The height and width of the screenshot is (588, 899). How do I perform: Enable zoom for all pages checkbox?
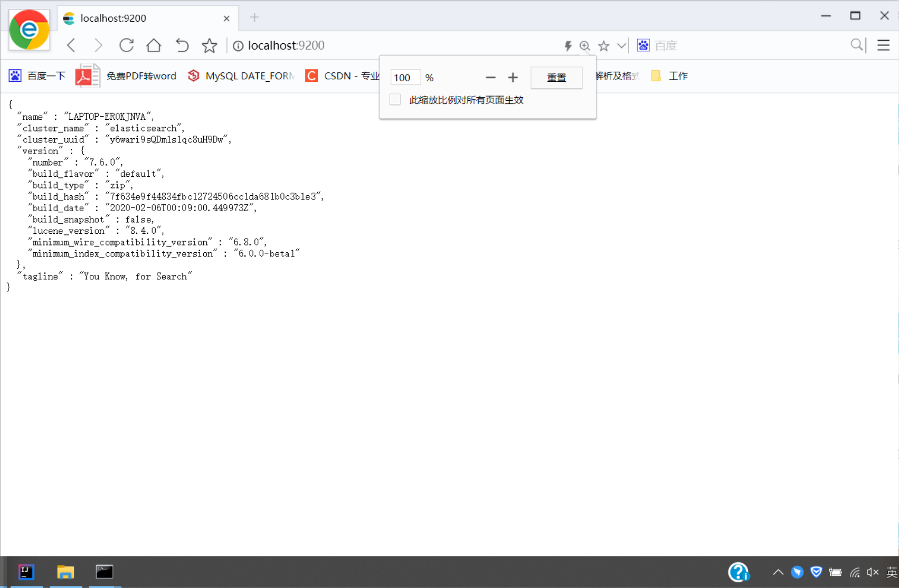(395, 99)
